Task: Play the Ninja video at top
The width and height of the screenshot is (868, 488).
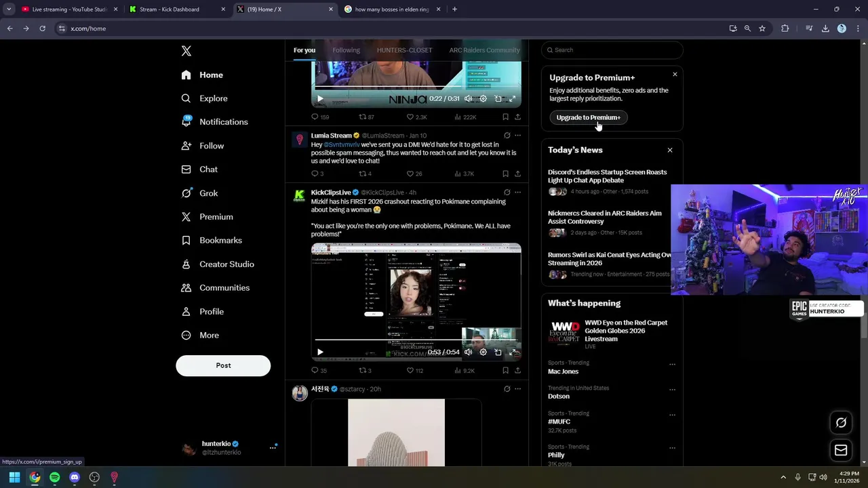Action: (320, 99)
